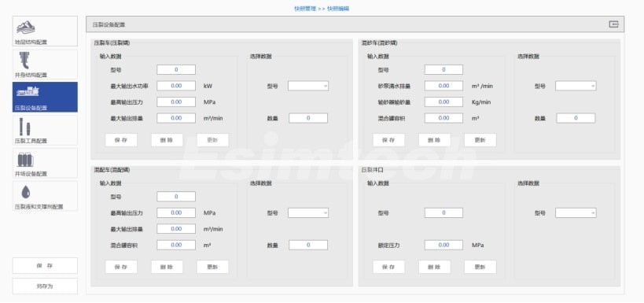Click the 压裂设备配置 header title text
Screen dimensions: 644x303
point(109,24)
